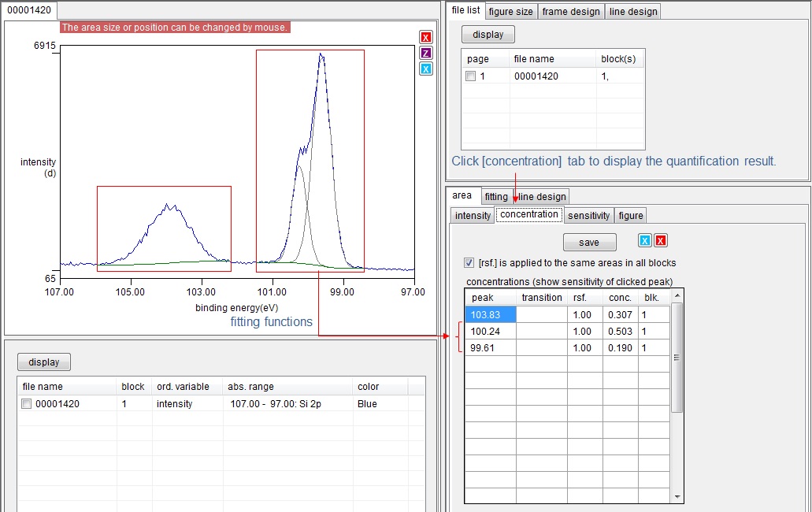The width and height of the screenshot is (812, 512).
Task: Open the figure size tab
Action: click(510, 11)
